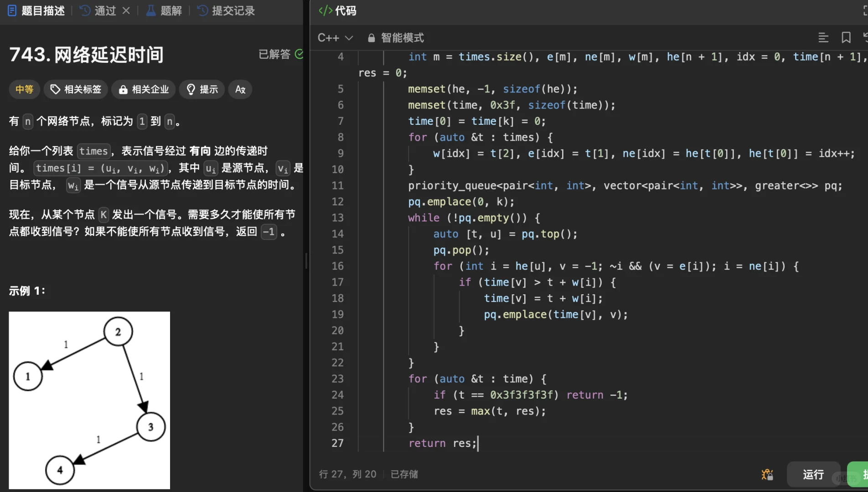Click the 运行 run button
The height and width of the screenshot is (492, 868).
tap(813, 475)
